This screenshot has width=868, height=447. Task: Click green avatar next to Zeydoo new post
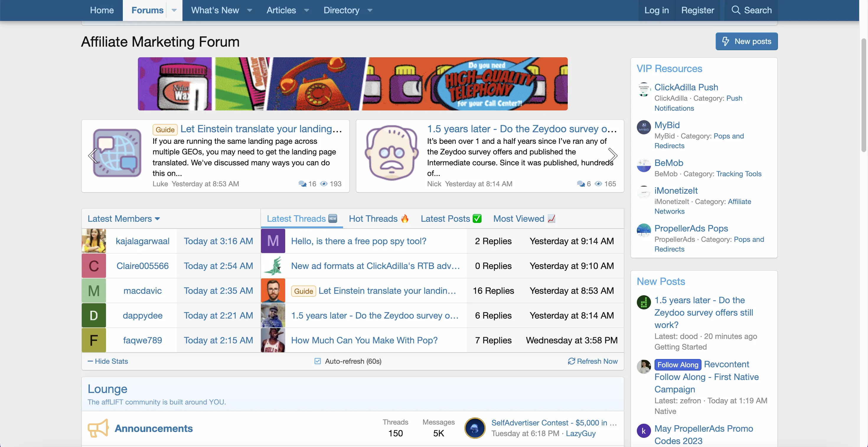644,302
